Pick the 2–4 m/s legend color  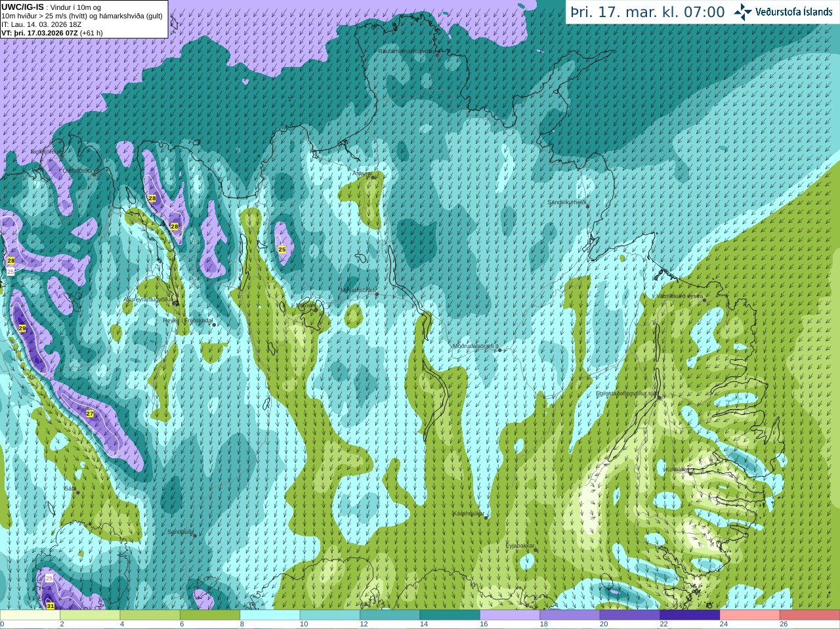coord(90,615)
